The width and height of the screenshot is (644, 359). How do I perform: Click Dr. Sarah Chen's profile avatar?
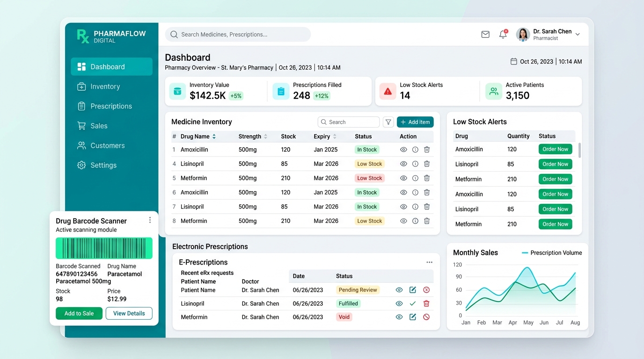click(x=523, y=35)
